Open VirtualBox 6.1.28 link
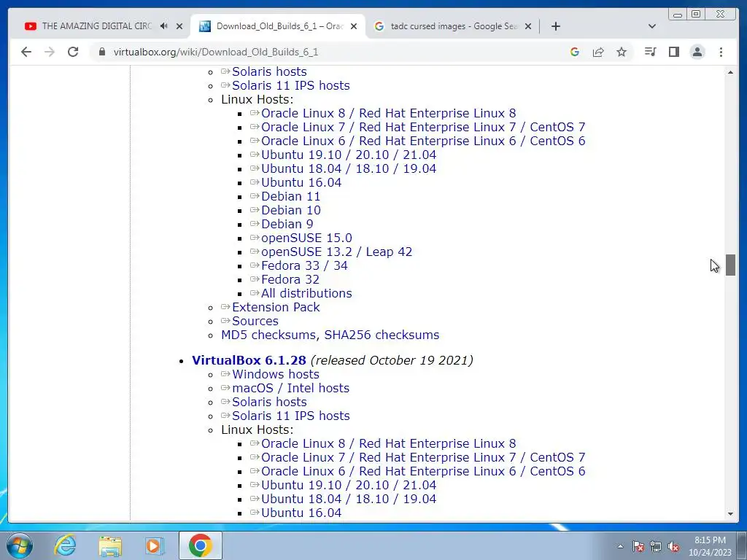 tap(249, 360)
